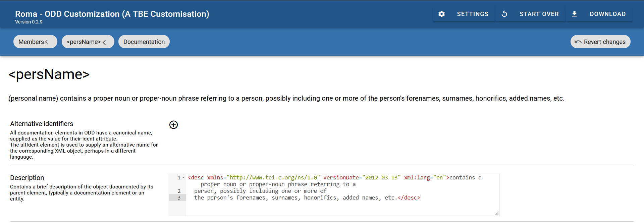
Task: Collapse the desc element fold arrow
Action: (x=183, y=177)
